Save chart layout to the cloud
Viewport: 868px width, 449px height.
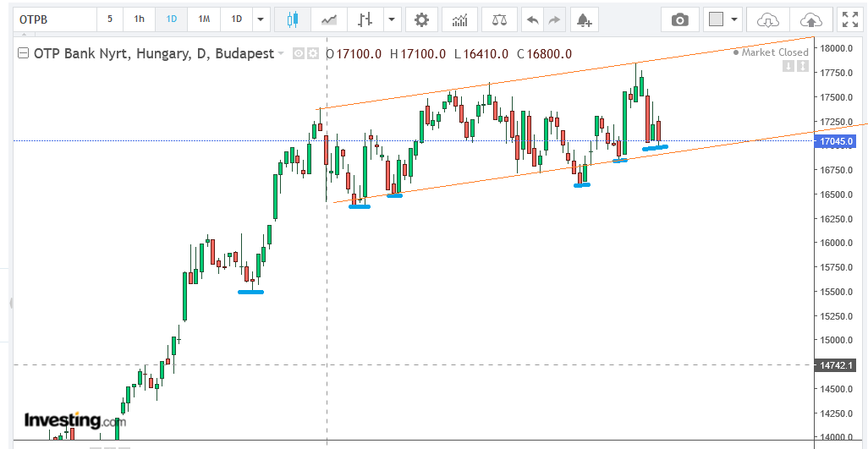[810, 19]
